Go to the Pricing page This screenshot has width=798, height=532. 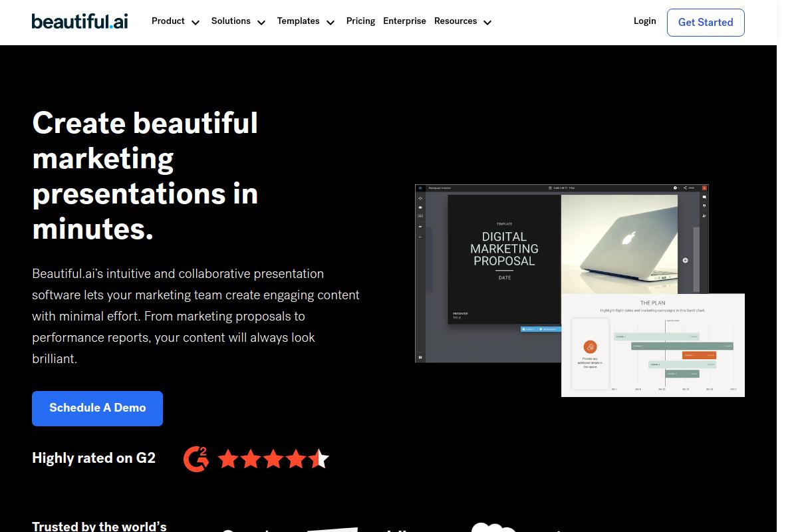(360, 21)
